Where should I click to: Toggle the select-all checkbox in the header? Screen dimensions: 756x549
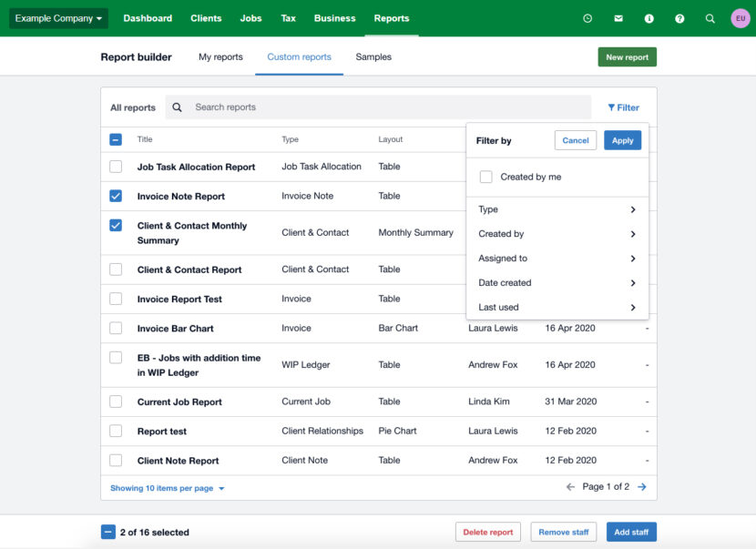[115, 139]
